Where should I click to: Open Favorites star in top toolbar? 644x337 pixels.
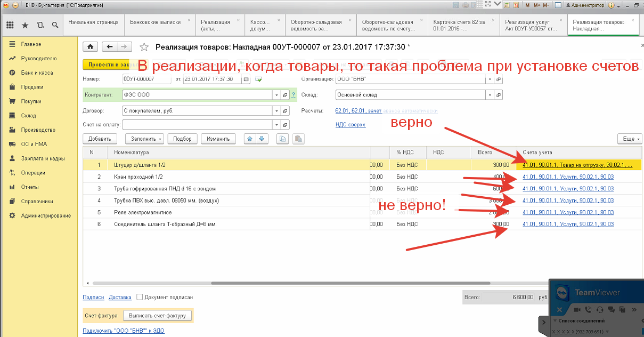point(25,25)
